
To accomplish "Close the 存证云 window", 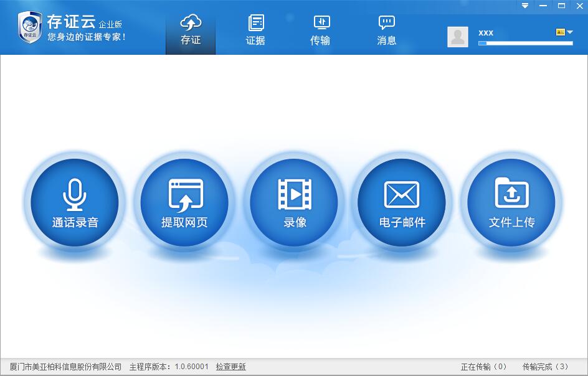I will pyautogui.click(x=579, y=6).
